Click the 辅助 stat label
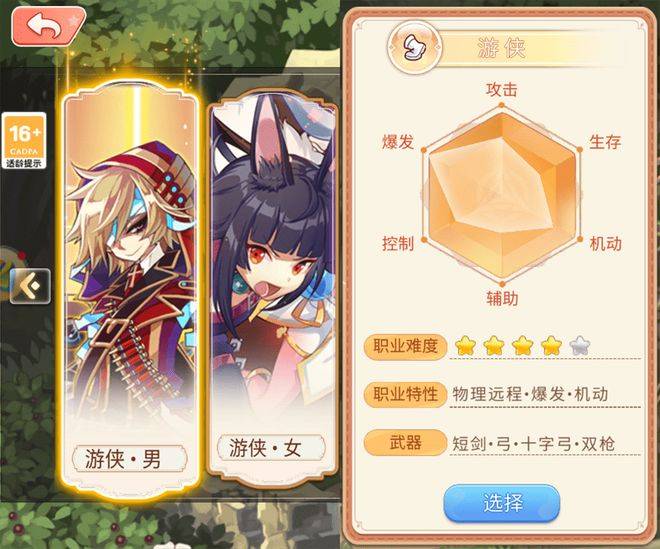Viewport: 660px width, 549px height. pos(502,298)
